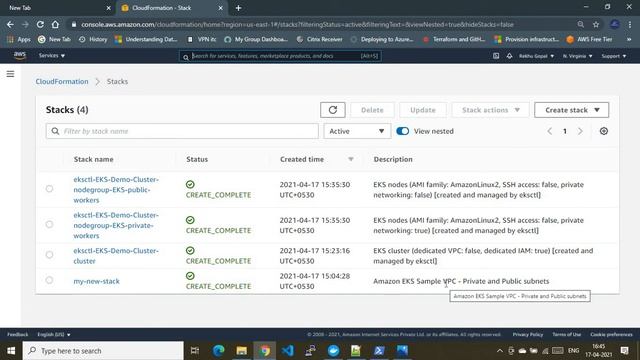Expand the Stack actions dropdown
Image resolution: width=640 pixels, height=360 pixels.
point(490,110)
